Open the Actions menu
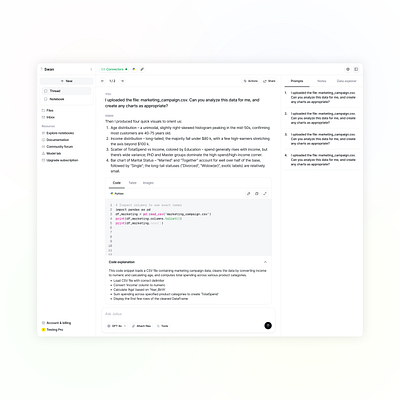 pos(251,81)
